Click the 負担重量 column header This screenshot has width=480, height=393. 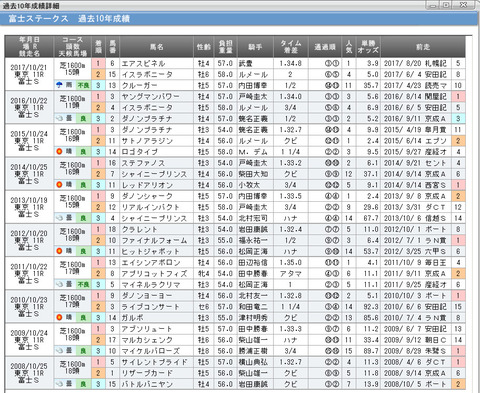pos(226,47)
